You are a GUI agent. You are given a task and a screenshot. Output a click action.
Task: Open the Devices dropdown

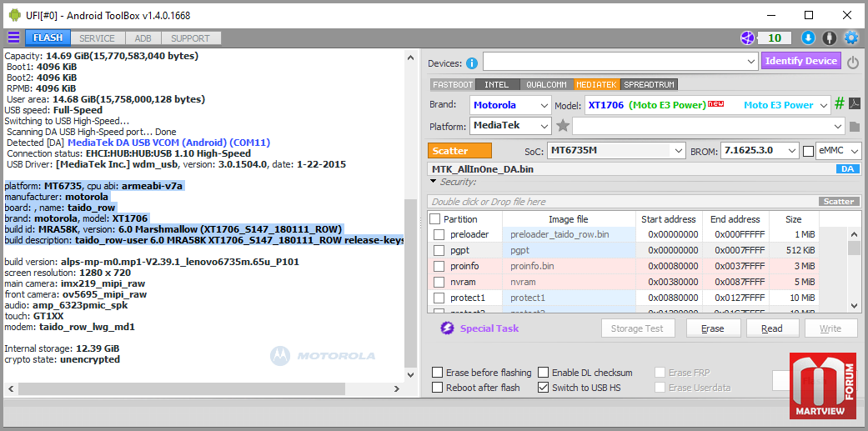[620, 62]
